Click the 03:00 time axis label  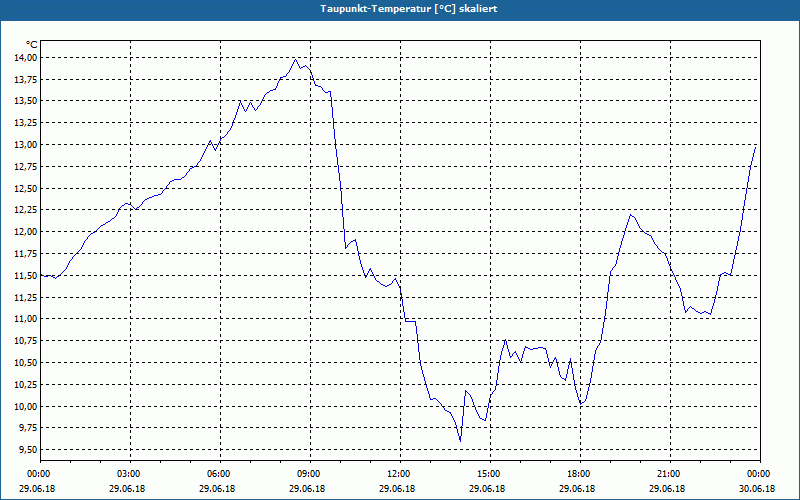131,473
